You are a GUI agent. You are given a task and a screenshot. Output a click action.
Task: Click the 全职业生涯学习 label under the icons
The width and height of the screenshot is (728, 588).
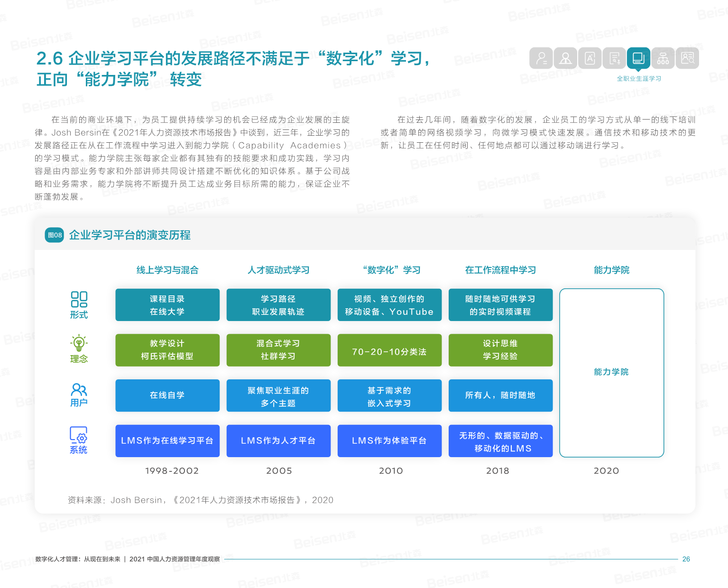click(639, 79)
